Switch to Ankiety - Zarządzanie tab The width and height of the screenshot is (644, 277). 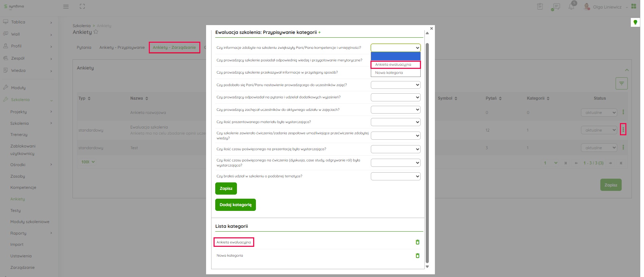click(x=174, y=47)
